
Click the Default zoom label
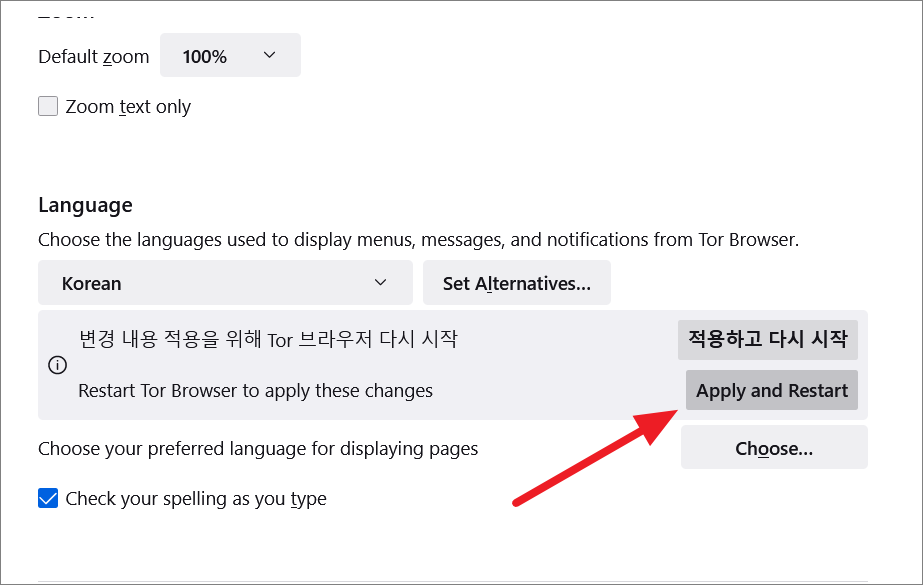coord(94,56)
